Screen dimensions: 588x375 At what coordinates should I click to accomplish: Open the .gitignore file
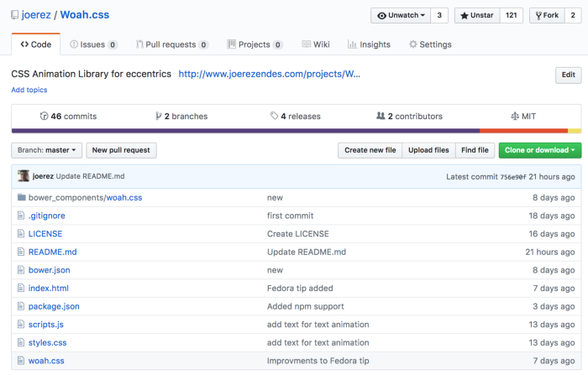click(47, 216)
